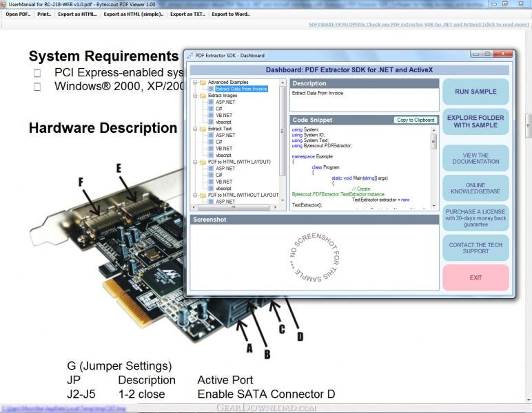532x413 pixels.
Task: Click the 'using Bytescout.PDFExtractor;' code line
Action: [322, 146]
